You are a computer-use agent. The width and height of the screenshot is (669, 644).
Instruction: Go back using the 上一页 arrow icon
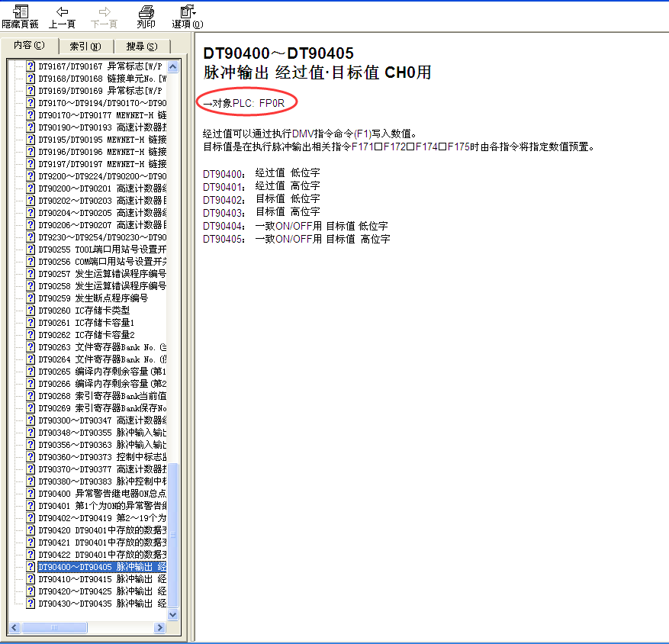pos(62,12)
